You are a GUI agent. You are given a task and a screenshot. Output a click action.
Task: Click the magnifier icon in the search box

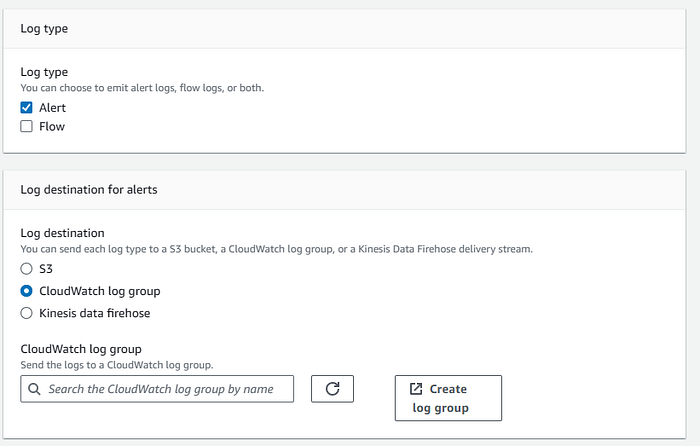(35, 389)
